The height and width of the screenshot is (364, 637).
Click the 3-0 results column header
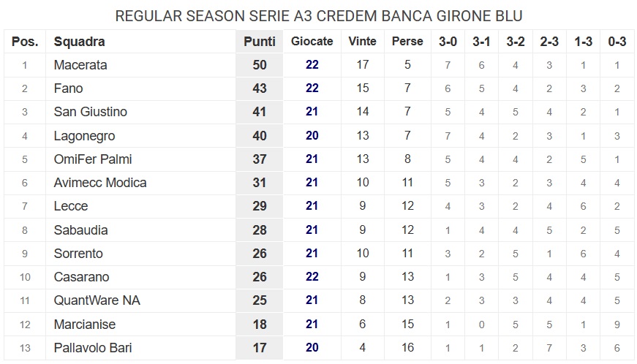(x=448, y=42)
